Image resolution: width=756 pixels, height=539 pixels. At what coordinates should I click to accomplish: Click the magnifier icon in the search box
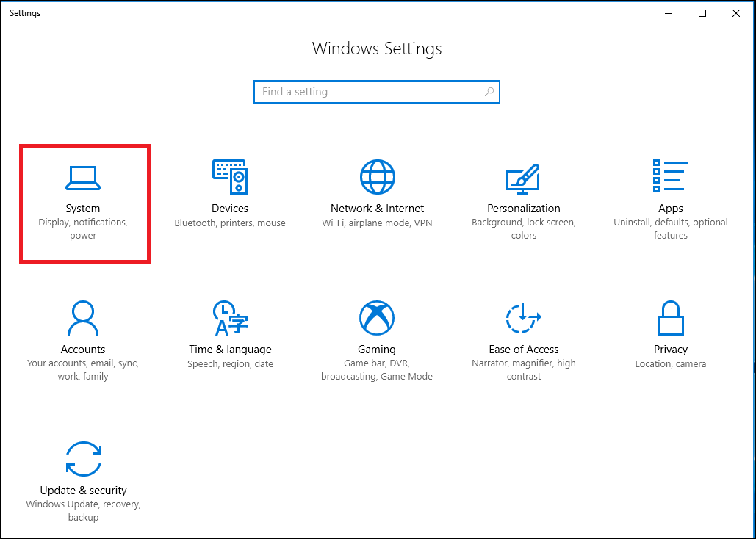click(489, 92)
